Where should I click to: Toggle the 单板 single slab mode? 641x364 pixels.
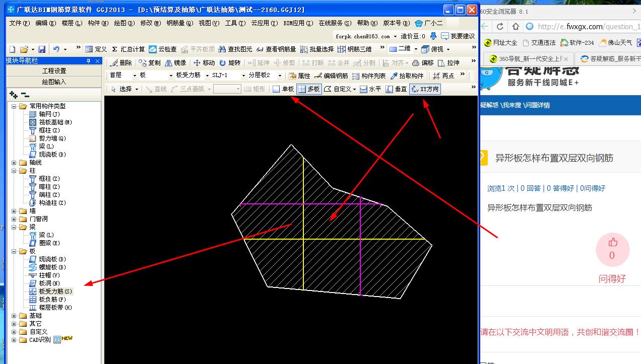point(283,89)
